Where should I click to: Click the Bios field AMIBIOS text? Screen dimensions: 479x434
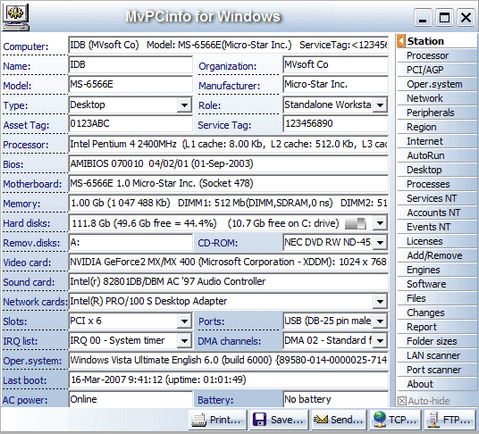point(228,164)
